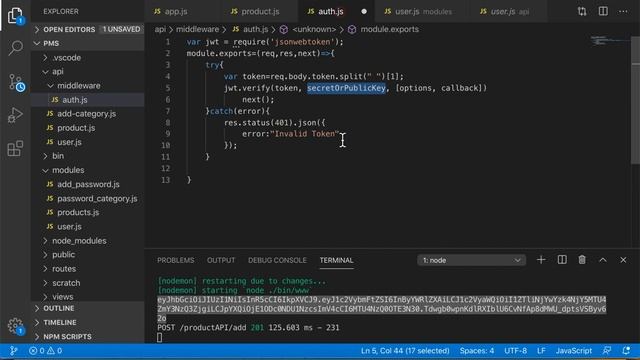The image size is (640, 360).
Task: Click the editor minimap preview
Action: (610, 41)
